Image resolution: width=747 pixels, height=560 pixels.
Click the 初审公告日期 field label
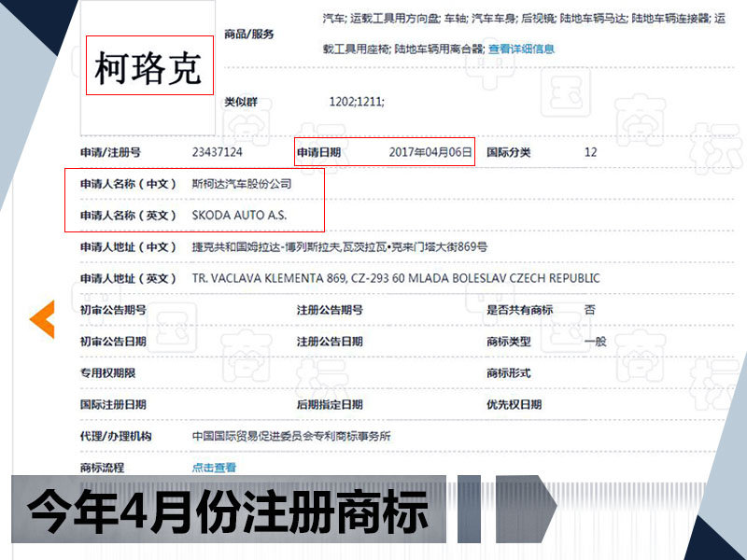pos(113,342)
